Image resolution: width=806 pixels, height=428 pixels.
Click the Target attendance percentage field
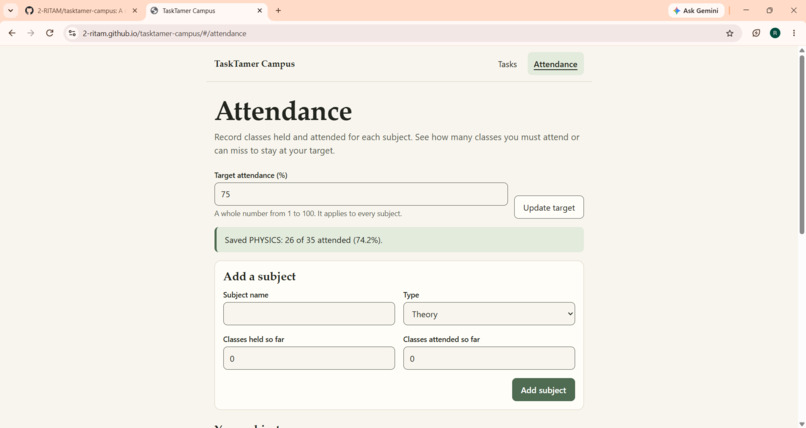click(x=361, y=194)
